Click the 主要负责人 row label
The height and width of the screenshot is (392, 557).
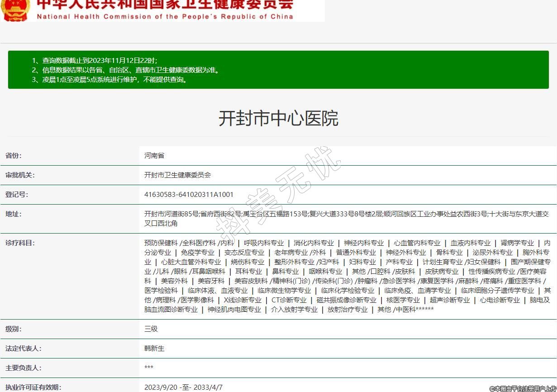tap(23, 368)
